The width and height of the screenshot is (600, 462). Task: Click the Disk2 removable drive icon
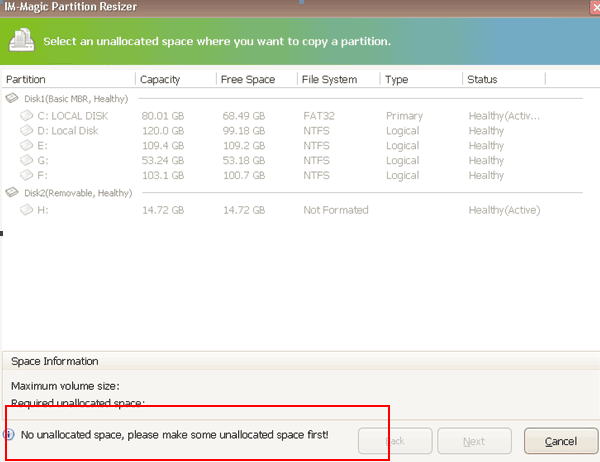pyautogui.click(x=12, y=192)
